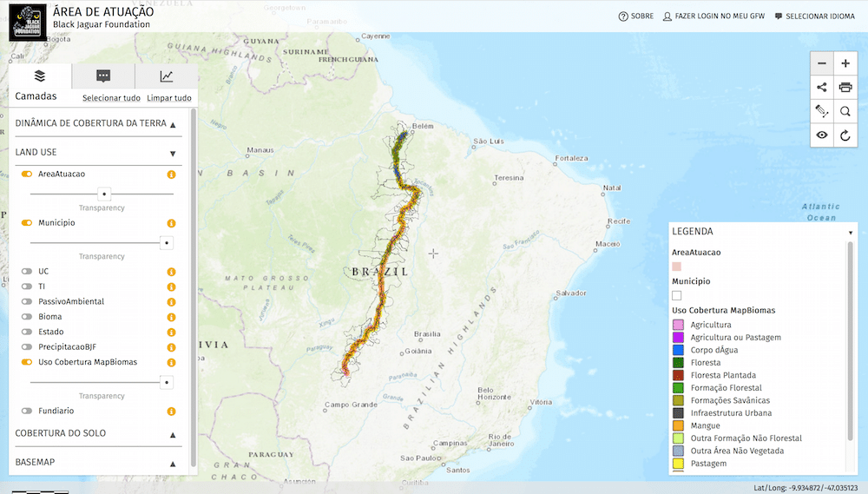This screenshot has height=494, width=868.
Task: Click Fazer login no meu GFW
Action: tap(720, 16)
